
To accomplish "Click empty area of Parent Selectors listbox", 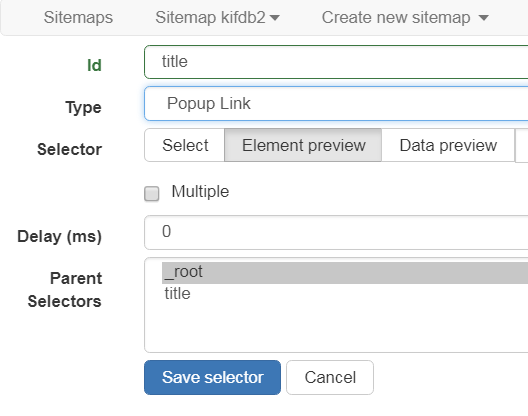I will 336,327.
